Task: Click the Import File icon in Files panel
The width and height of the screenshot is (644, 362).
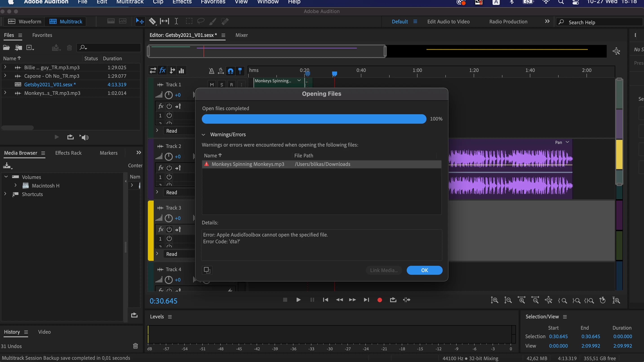Action: point(18,47)
